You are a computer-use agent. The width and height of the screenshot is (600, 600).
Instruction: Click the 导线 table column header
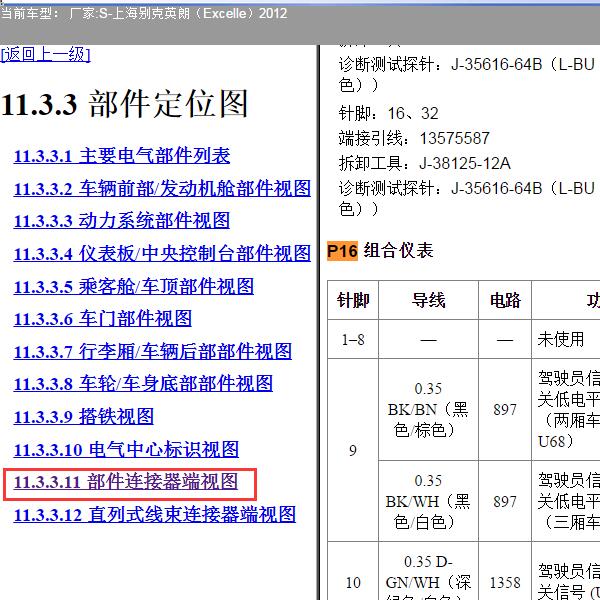click(429, 300)
